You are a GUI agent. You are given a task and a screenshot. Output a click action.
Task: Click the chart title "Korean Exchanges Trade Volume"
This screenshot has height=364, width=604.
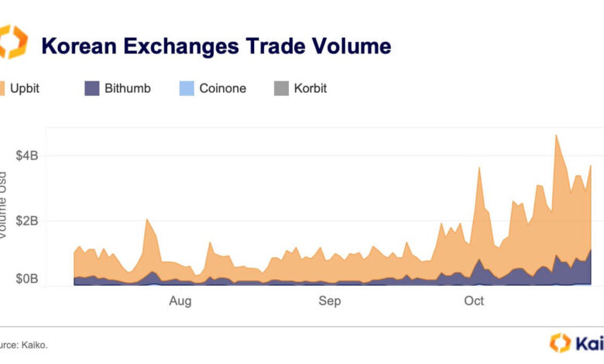coord(216,46)
